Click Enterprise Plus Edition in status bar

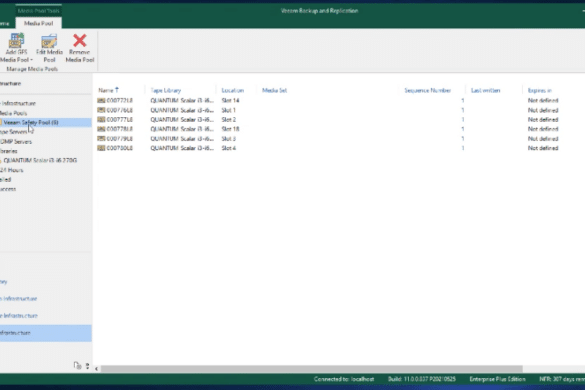pyautogui.click(x=497, y=379)
